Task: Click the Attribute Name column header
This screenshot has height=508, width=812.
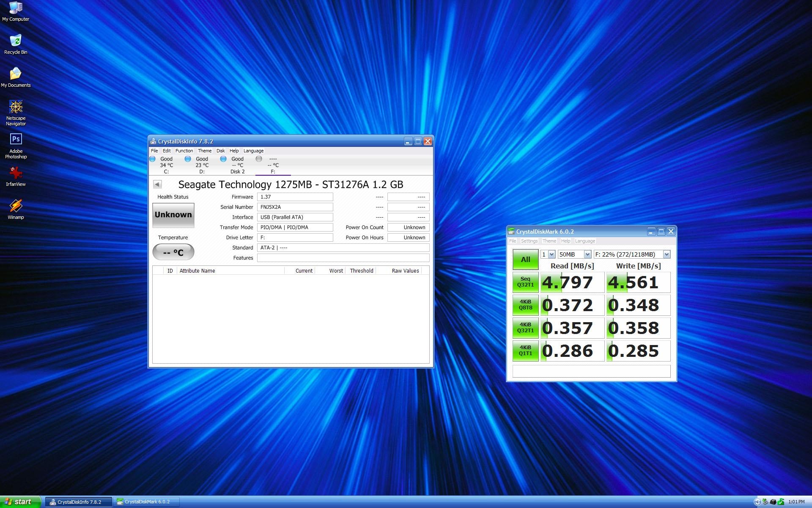Action: [x=230, y=271]
